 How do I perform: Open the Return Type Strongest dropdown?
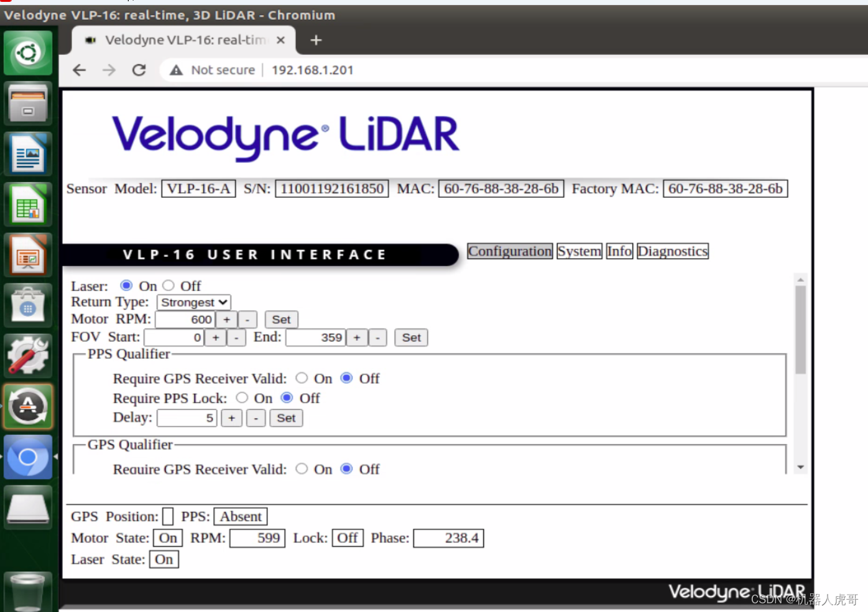tap(193, 302)
